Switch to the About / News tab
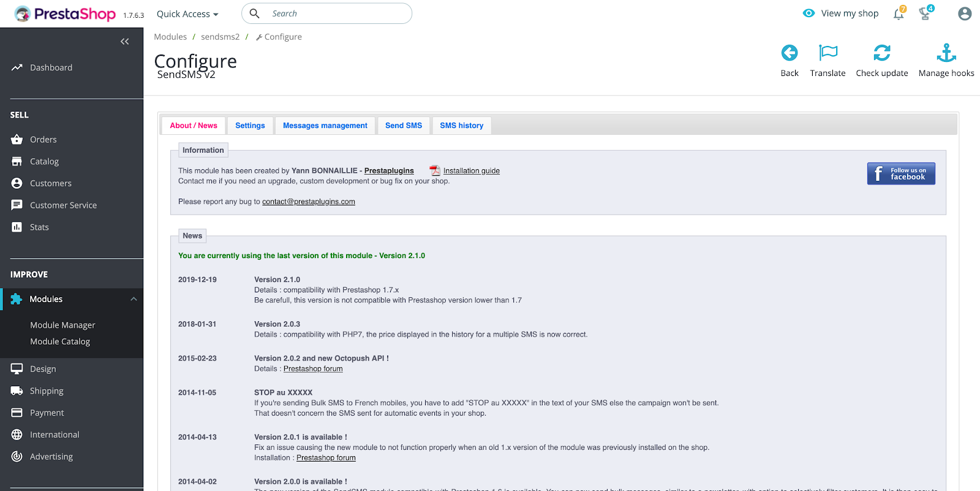 [194, 126]
